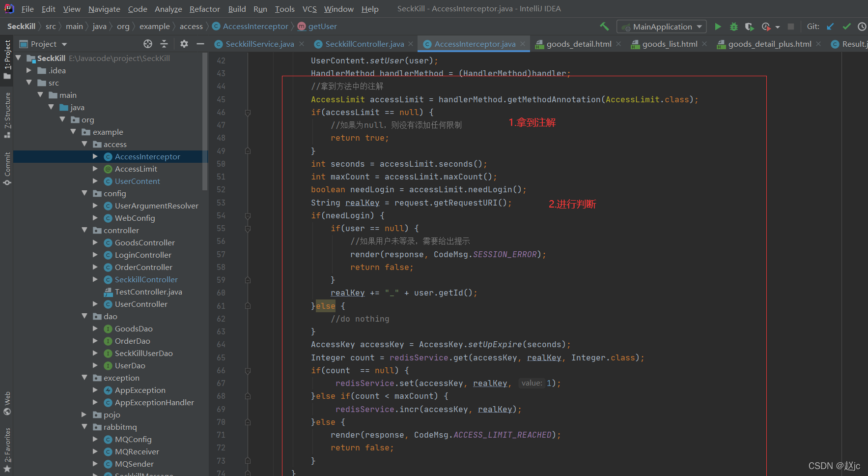Screen dimensions: 868x476
Task: Select MQReceiver in the project tree
Action: (x=137, y=451)
